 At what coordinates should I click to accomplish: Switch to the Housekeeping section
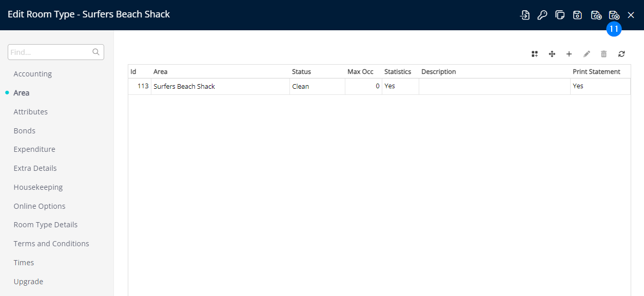coord(38,187)
